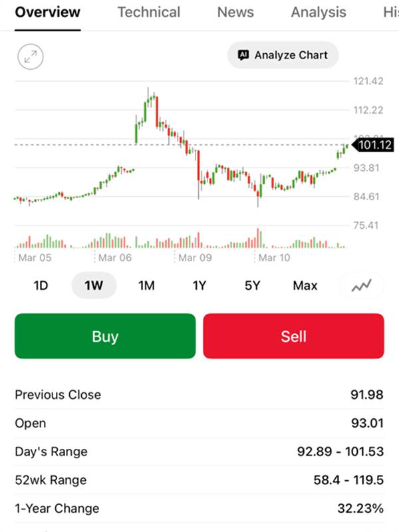This screenshot has height=532, width=399.
Task: Tap the Previous Close row
Action: [x=199, y=395]
